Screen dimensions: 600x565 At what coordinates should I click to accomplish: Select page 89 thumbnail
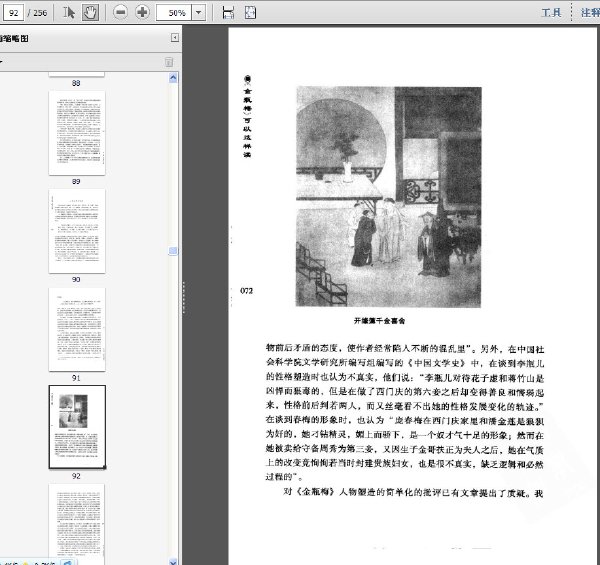pos(77,133)
